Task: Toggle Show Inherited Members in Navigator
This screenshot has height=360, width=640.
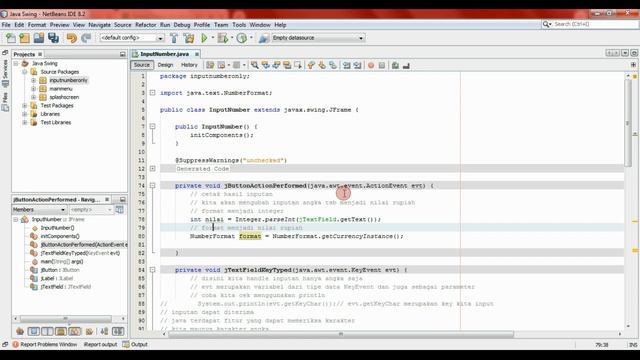Action: 20,331
